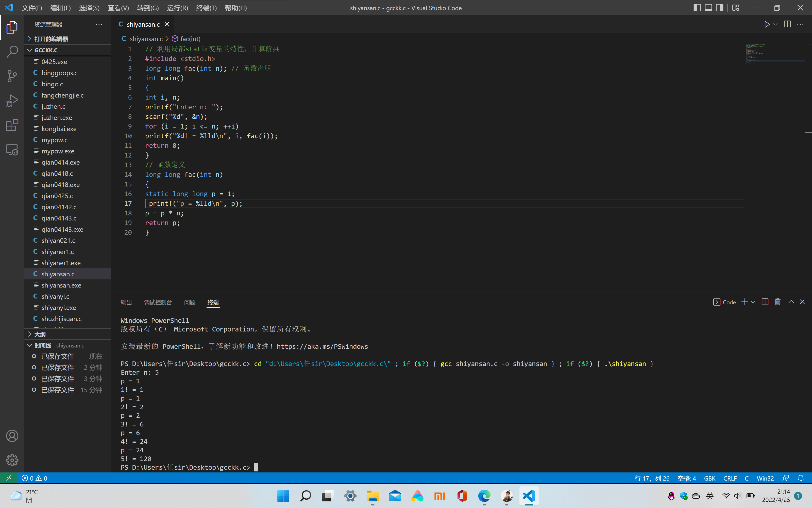Viewport: 812px width, 508px height.
Task: Open File Explorer from the taskbar
Action: 373,496
